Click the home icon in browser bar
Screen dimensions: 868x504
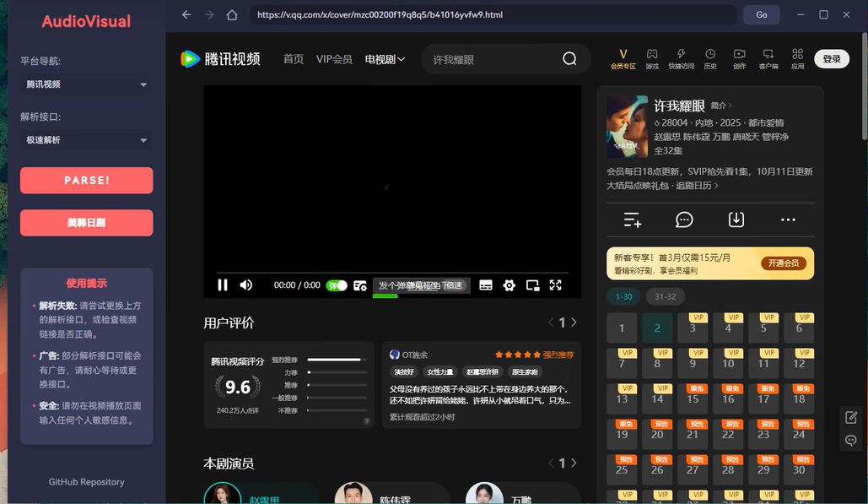pos(232,14)
